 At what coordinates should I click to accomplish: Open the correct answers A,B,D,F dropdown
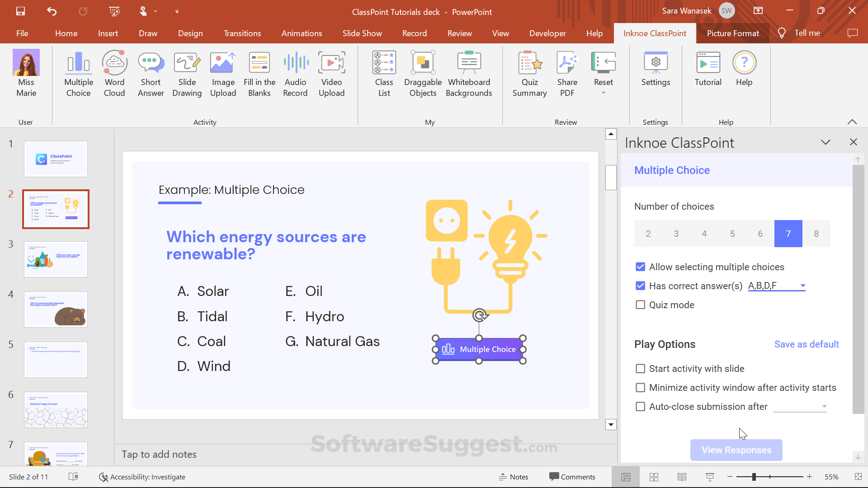[x=802, y=286]
